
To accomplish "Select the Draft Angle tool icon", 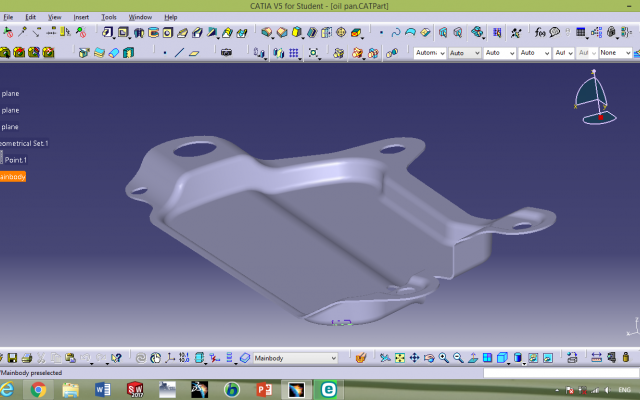I will (297, 32).
